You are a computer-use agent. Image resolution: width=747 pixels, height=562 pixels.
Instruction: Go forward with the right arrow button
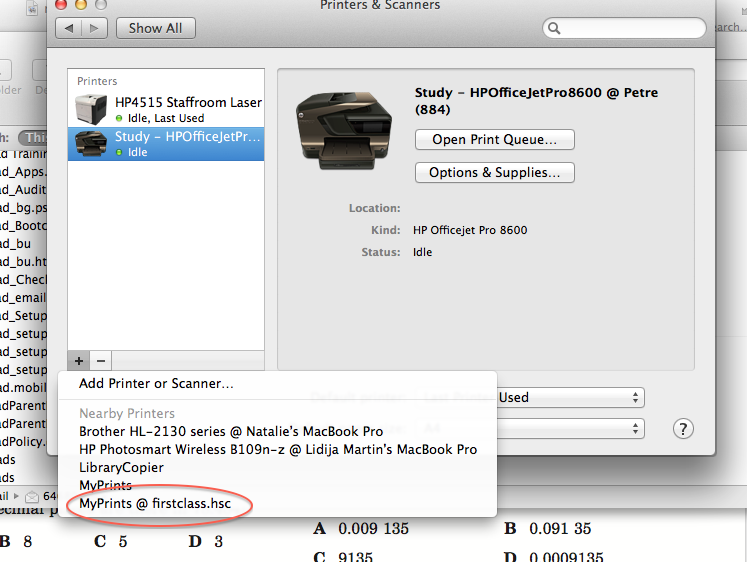(94, 28)
